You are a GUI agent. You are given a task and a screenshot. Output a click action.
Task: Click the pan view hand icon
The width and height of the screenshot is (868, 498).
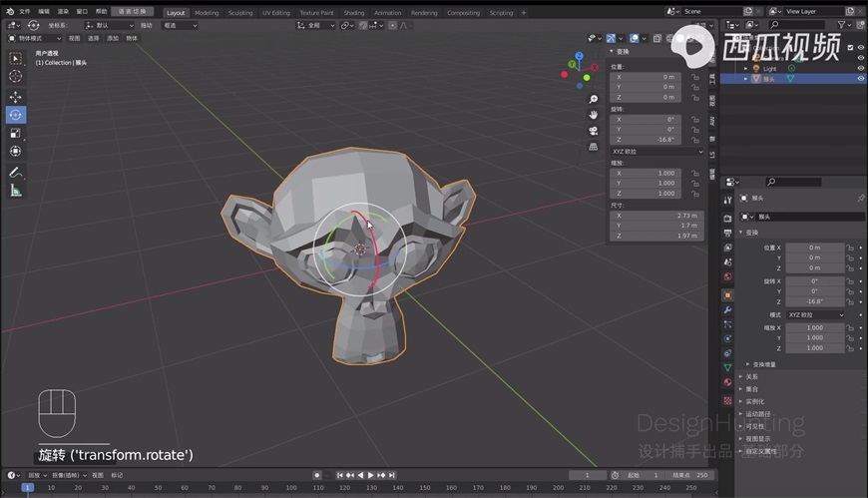pos(593,115)
